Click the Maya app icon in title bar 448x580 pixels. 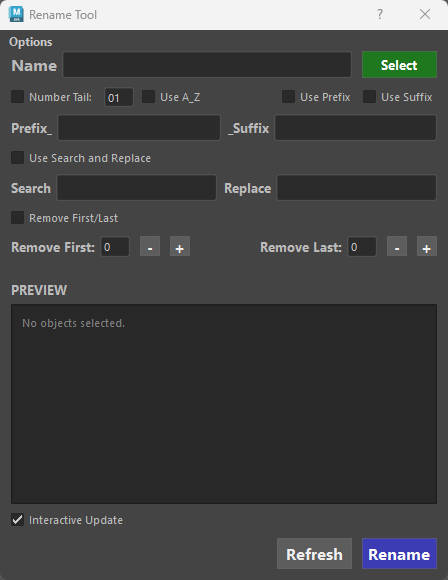[16, 14]
